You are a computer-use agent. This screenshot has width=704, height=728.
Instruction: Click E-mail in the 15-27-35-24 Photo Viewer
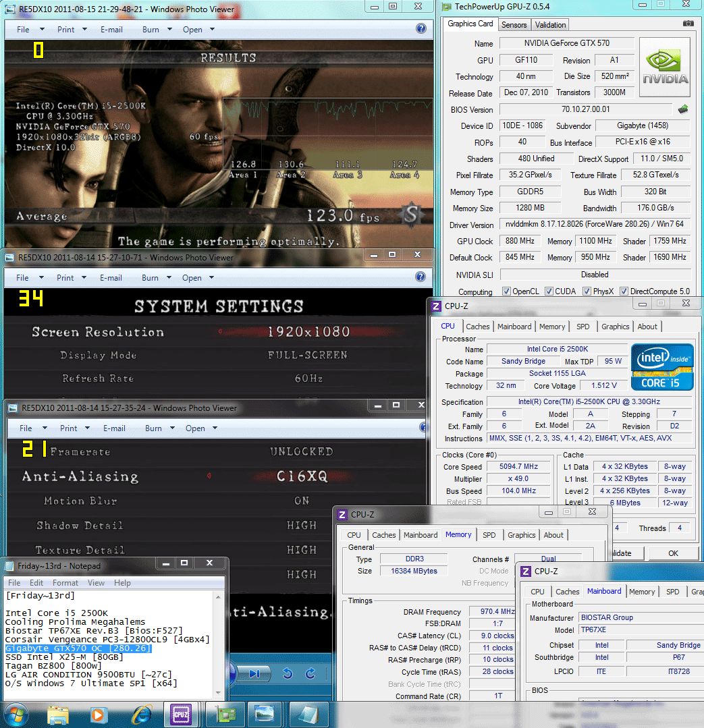[114, 428]
